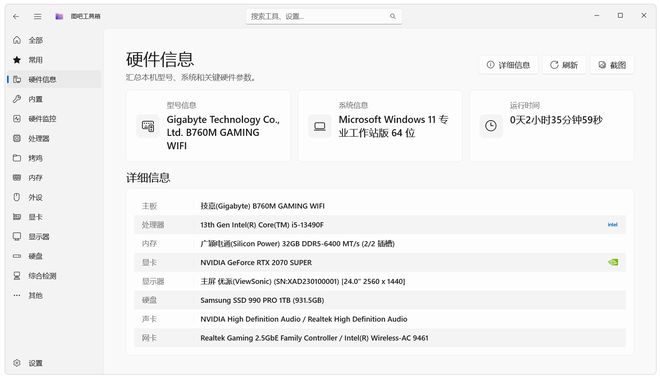Open the 全部 home icon in sidebar
Screen dimensions: 660x379
[17, 40]
